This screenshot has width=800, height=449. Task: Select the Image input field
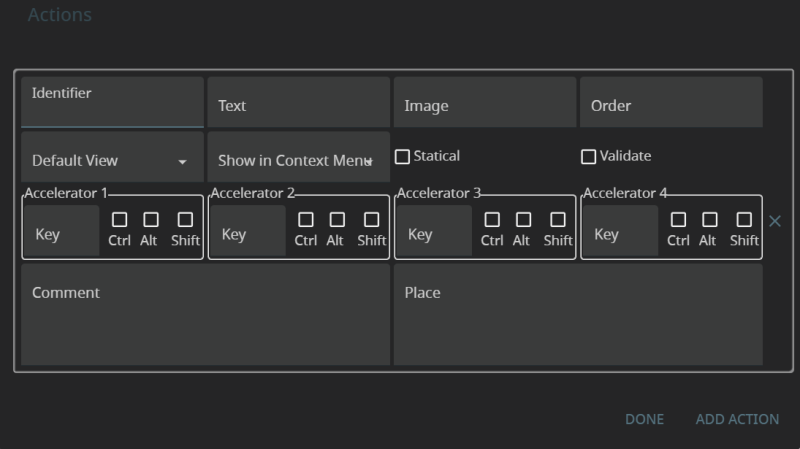coord(484,105)
